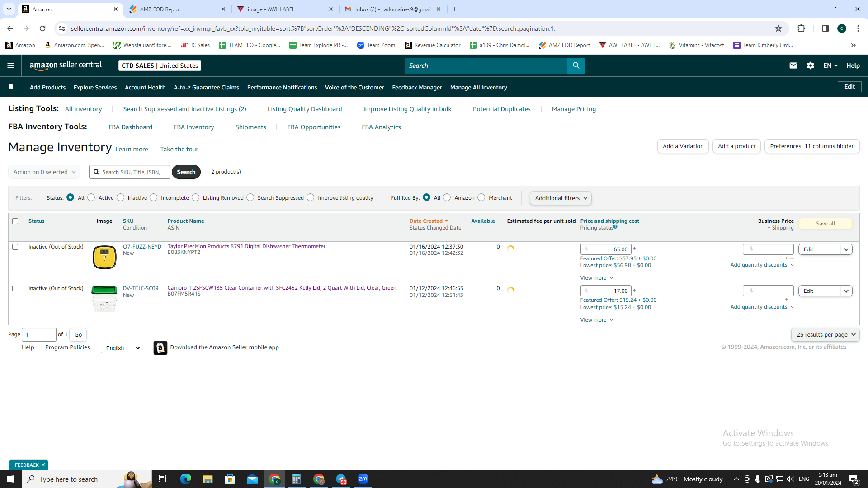Select Status filter Listing Removed
This screenshot has width=868, height=488.
(195, 197)
